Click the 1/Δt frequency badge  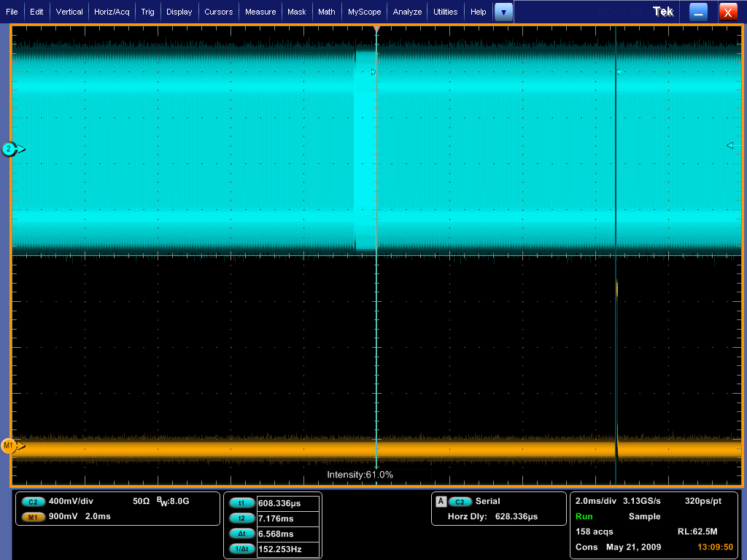click(241, 549)
